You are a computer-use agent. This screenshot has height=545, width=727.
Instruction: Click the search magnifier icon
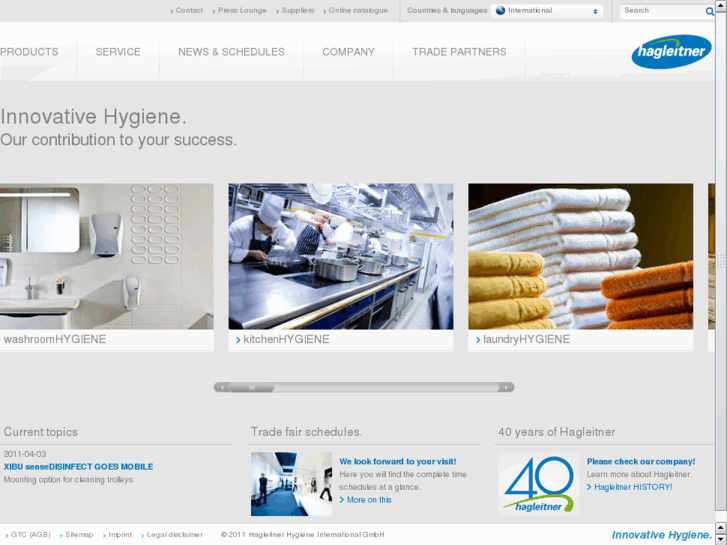710,11
